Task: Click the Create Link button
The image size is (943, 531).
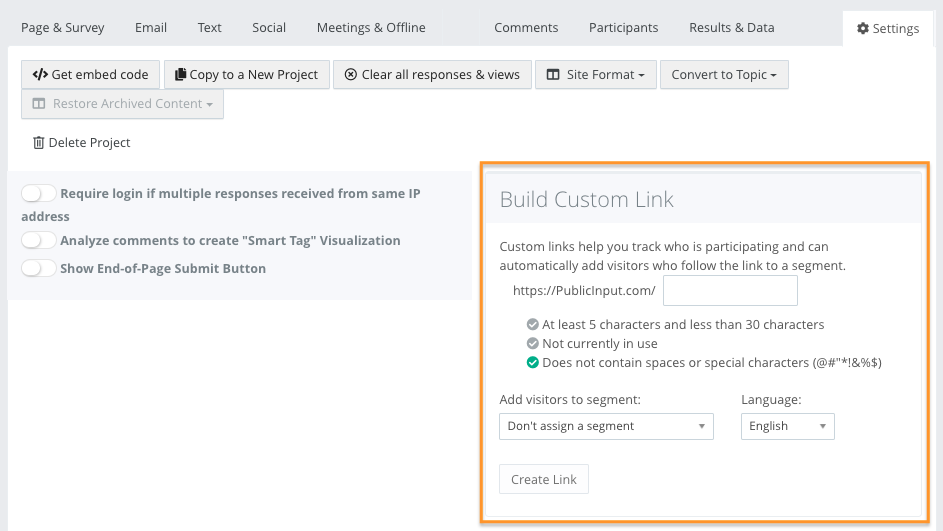Action: [544, 480]
